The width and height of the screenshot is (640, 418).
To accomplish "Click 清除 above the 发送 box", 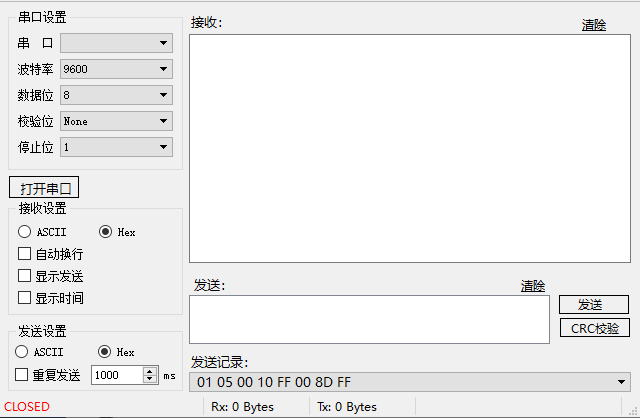I will click(x=533, y=286).
